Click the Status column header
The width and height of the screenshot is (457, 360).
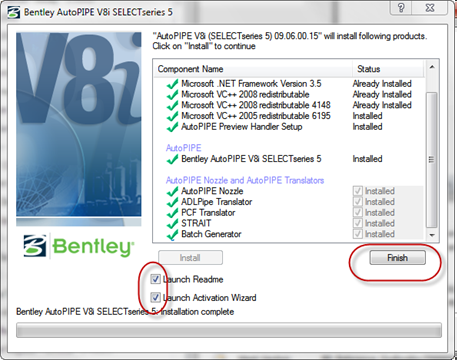tap(388, 69)
